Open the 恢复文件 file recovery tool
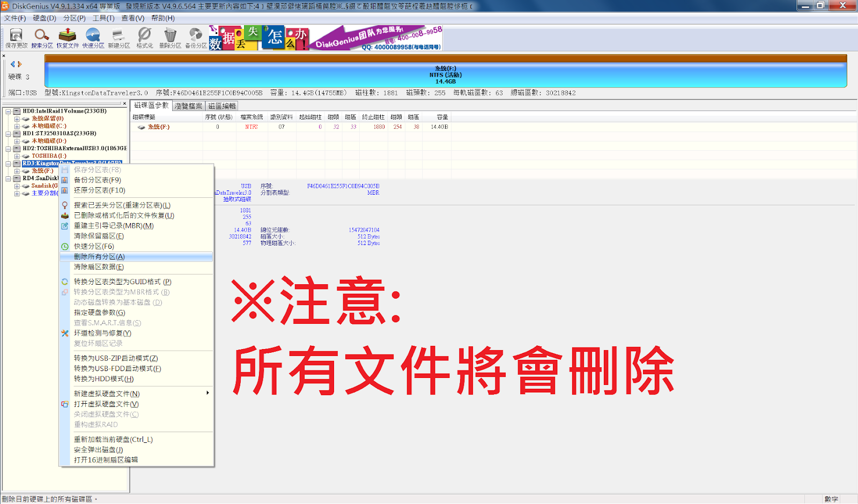858x504 pixels. click(68, 38)
